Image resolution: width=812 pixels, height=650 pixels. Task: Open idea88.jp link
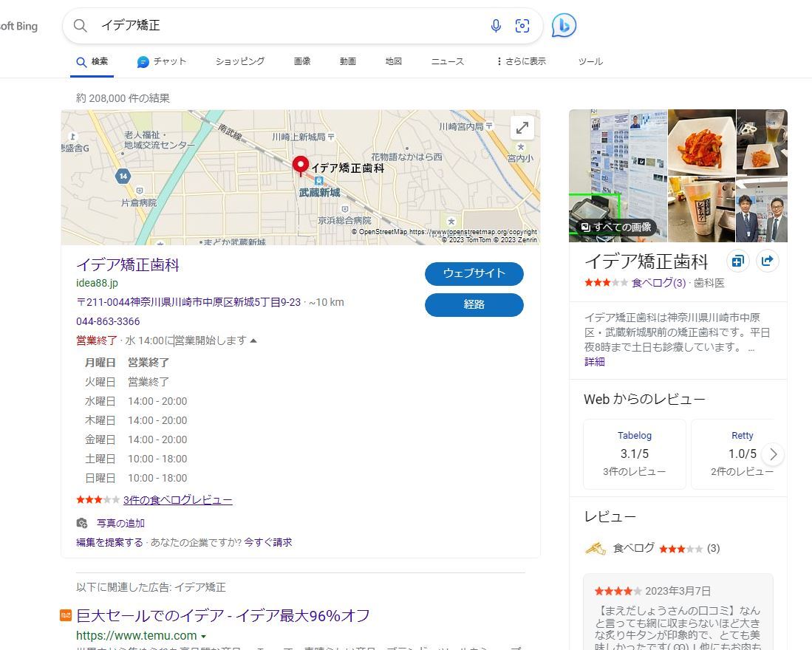pyautogui.click(x=97, y=283)
